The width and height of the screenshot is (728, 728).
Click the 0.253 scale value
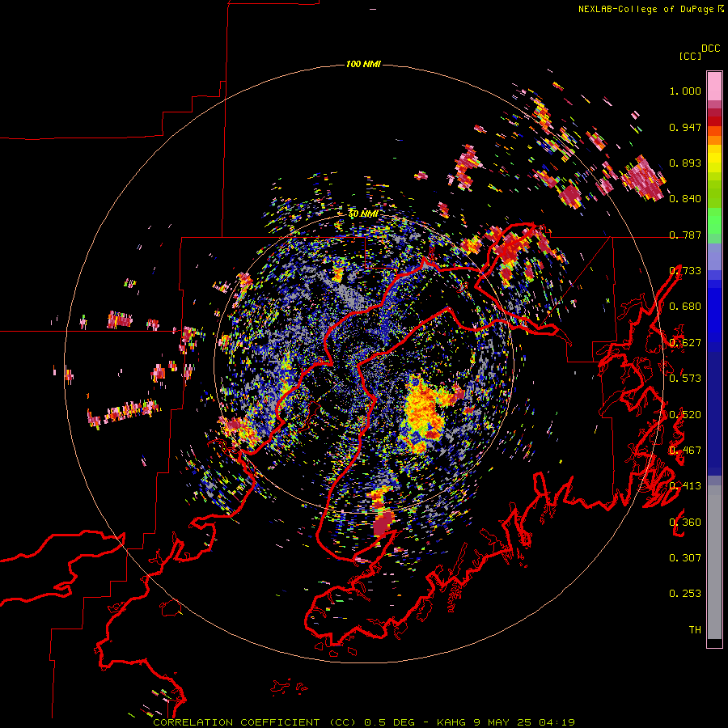[685, 594]
